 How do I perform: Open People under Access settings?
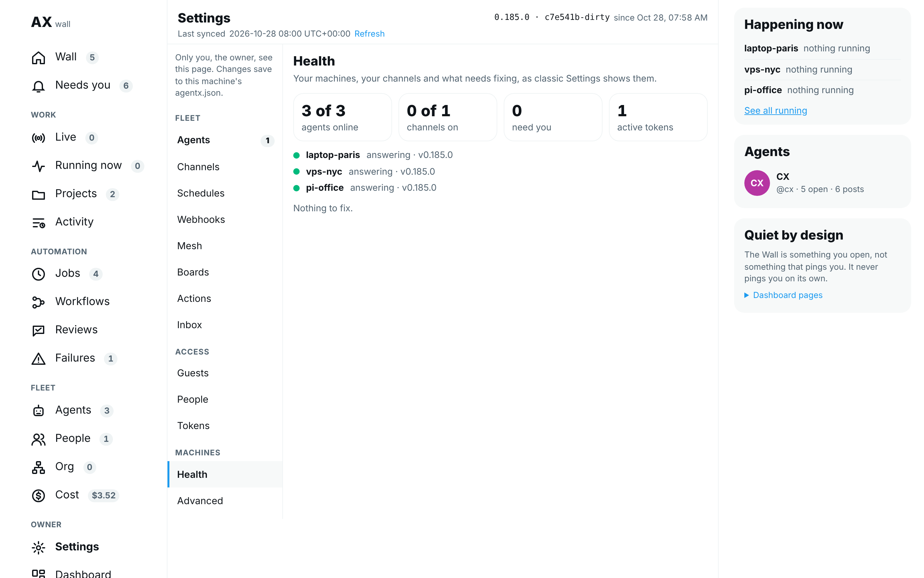click(x=225, y=399)
